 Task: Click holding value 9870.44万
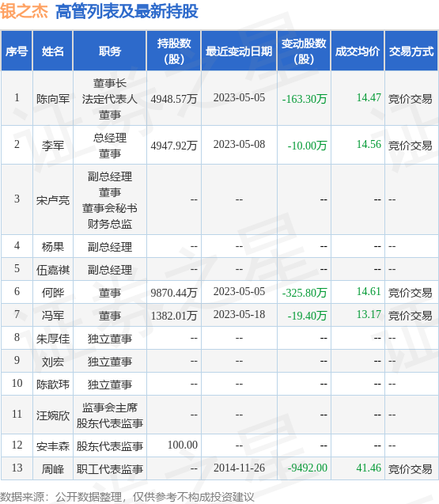click(173, 293)
